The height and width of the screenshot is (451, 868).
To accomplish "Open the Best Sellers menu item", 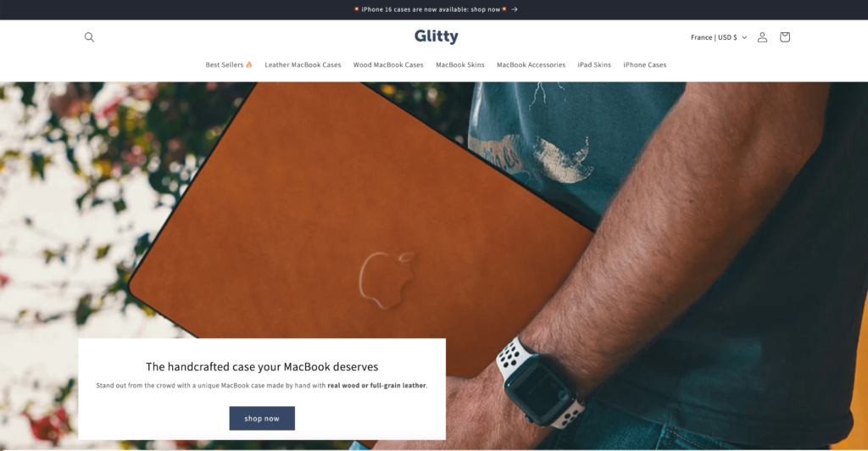I will [x=224, y=64].
